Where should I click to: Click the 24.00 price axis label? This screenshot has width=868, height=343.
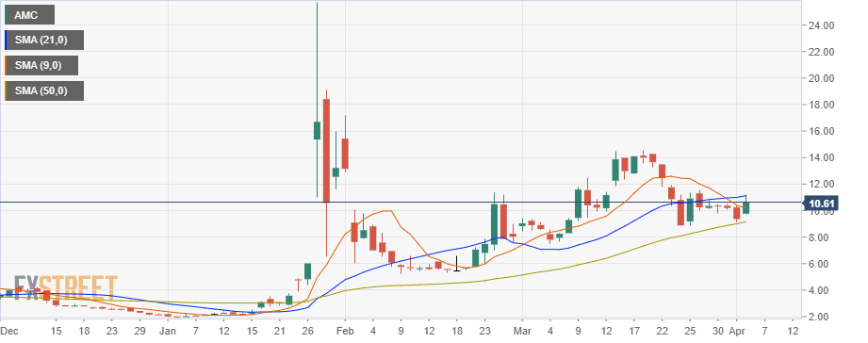(822, 25)
